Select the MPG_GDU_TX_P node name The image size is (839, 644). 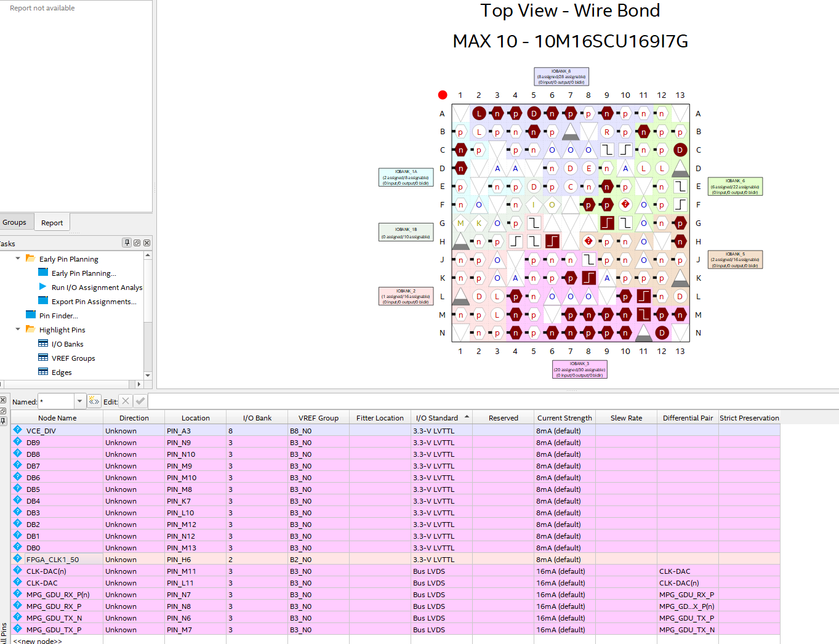[x=54, y=629]
